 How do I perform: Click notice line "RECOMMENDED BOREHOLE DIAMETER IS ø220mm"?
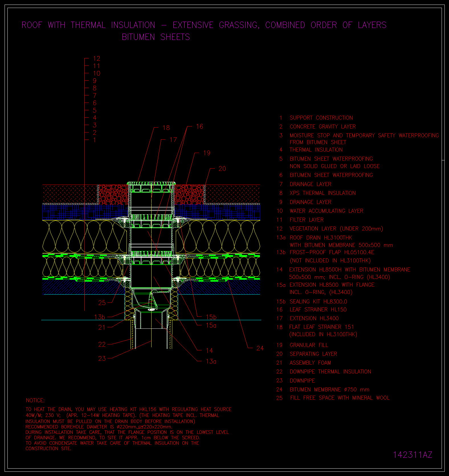click(81, 427)
